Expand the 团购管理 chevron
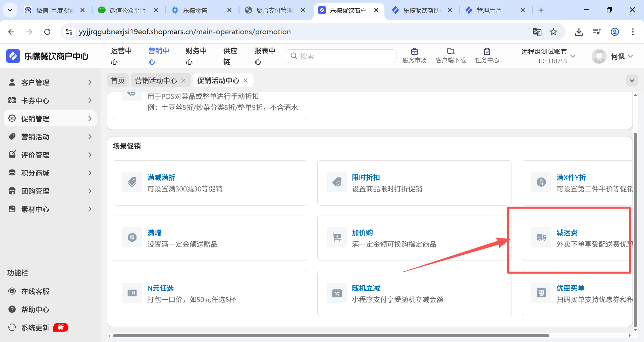The width and height of the screenshot is (644, 342). pos(90,191)
